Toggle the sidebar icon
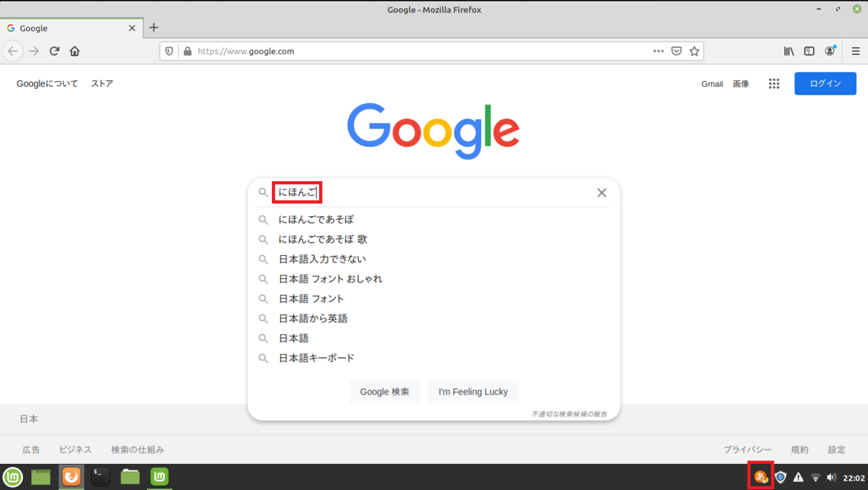Screen dimensions: 868x490 pos(809,51)
